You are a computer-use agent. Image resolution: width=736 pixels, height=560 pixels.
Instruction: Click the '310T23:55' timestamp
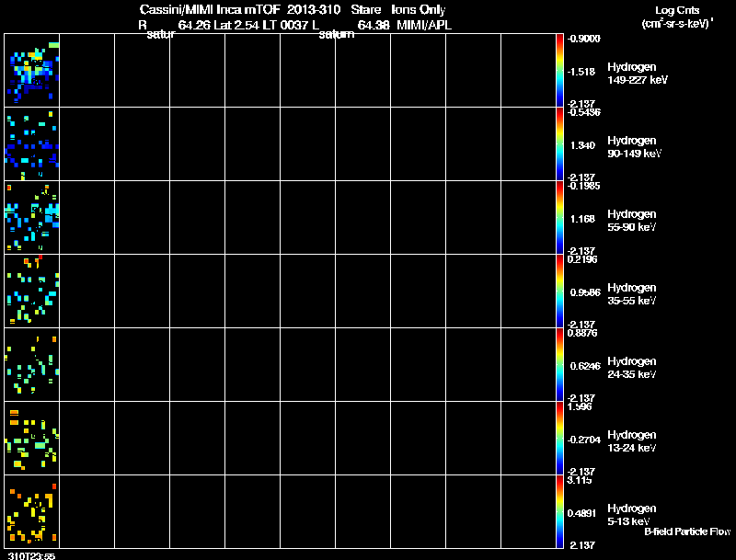[x=31, y=555]
